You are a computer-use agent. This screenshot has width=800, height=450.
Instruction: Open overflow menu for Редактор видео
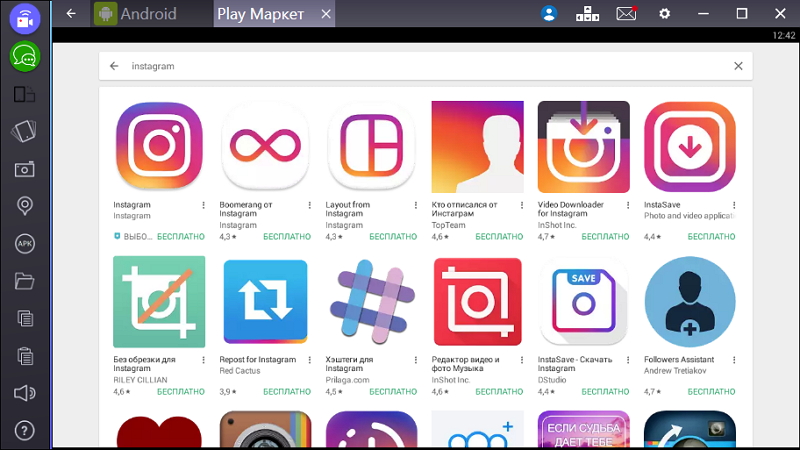(x=522, y=360)
